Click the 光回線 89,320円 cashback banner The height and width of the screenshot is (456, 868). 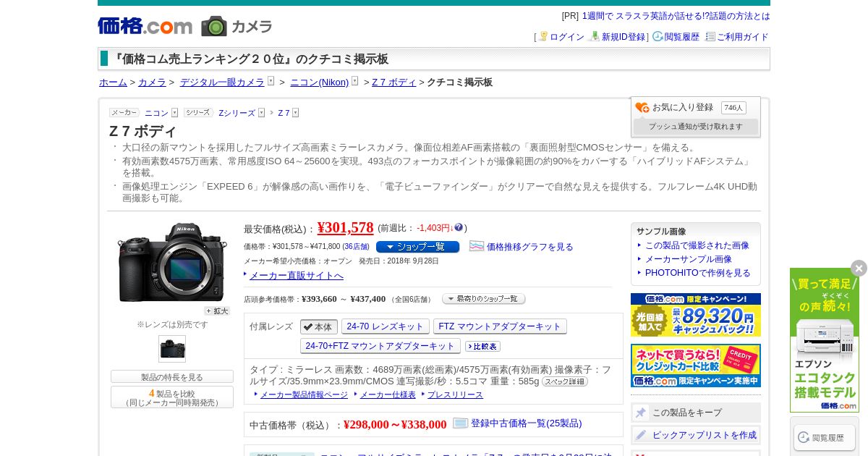(696, 315)
